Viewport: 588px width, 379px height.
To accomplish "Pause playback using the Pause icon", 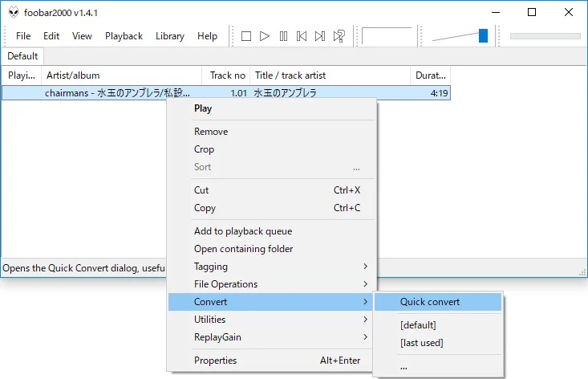I will (283, 36).
